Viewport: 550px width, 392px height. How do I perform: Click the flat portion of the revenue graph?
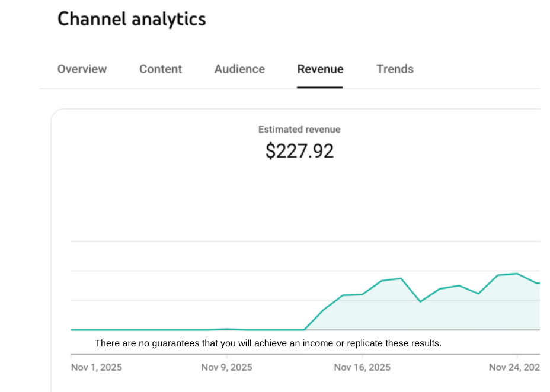tap(178, 329)
